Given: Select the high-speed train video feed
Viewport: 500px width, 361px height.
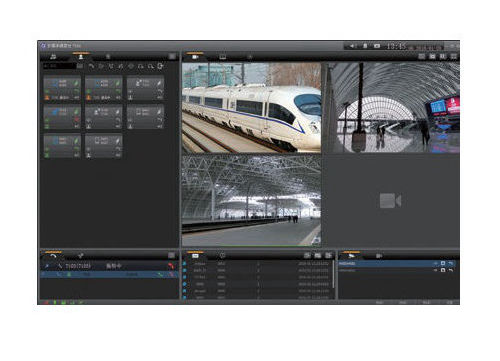Looking at the screenshot, I should tap(251, 107).
